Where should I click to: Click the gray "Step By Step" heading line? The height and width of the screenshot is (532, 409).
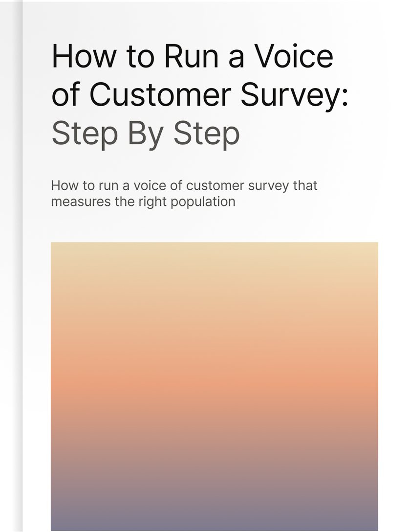[x=146, y=134]
